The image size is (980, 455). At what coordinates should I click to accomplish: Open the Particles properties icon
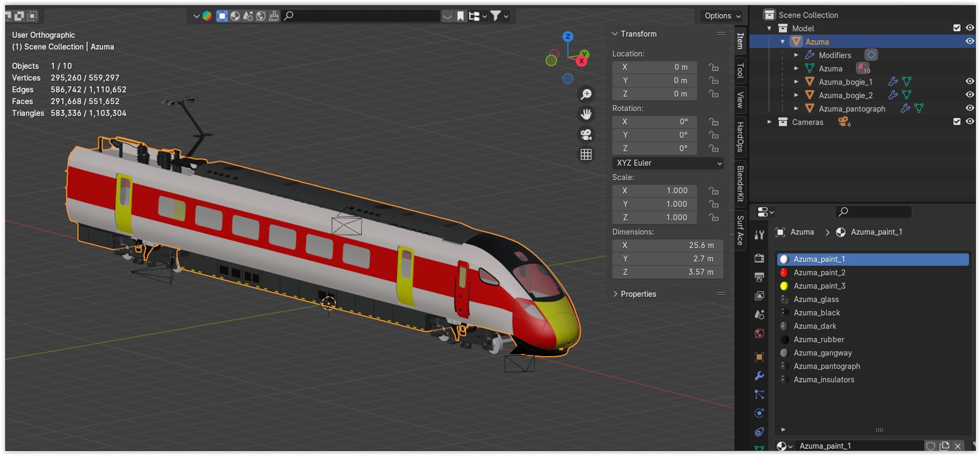759,394
